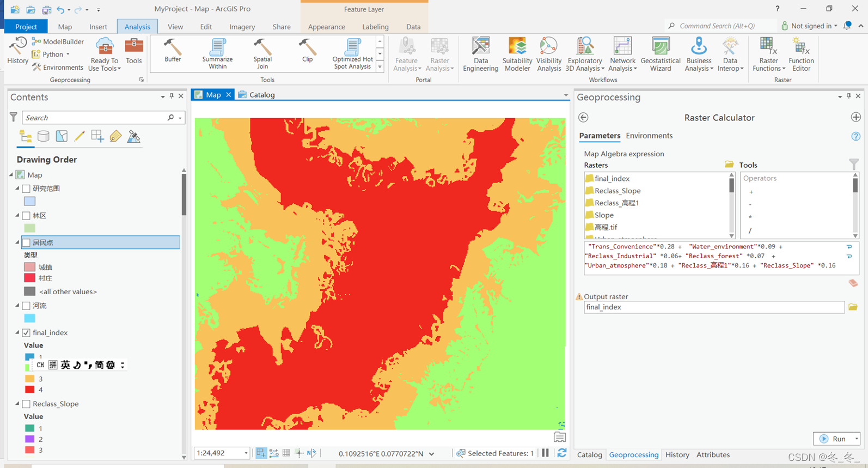Check the Reclass_Slope layer
Image resolution: width=868 pixels, height=468 pixels.
[x=26, y=404]
